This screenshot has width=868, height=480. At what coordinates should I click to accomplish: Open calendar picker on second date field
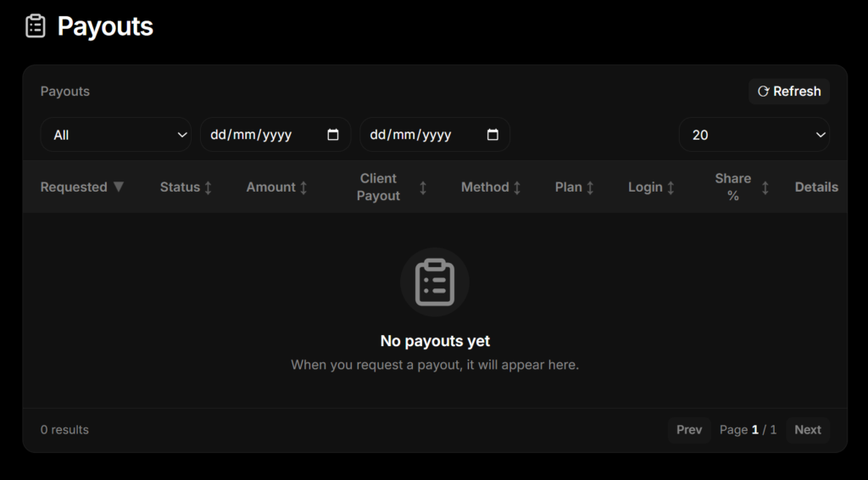(x=492, y=135)
